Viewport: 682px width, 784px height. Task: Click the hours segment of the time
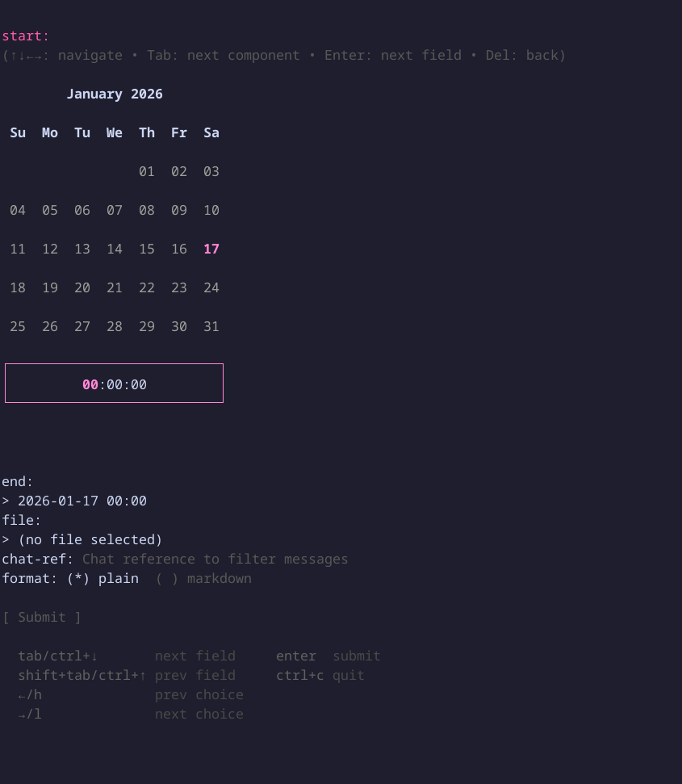(x=90, y=385)
